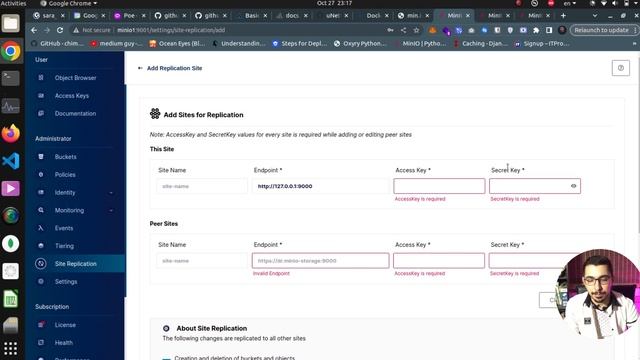Viewport: 640px width, 360px height.
Task: Bookmark this page with star icon
Action: pyautogui.click(x=416, y=30)
